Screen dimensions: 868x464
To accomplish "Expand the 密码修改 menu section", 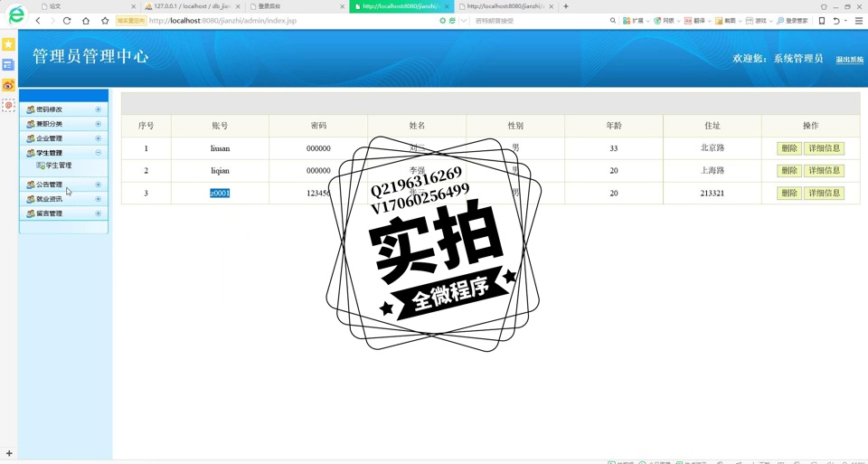I will (x=98, y=109).
